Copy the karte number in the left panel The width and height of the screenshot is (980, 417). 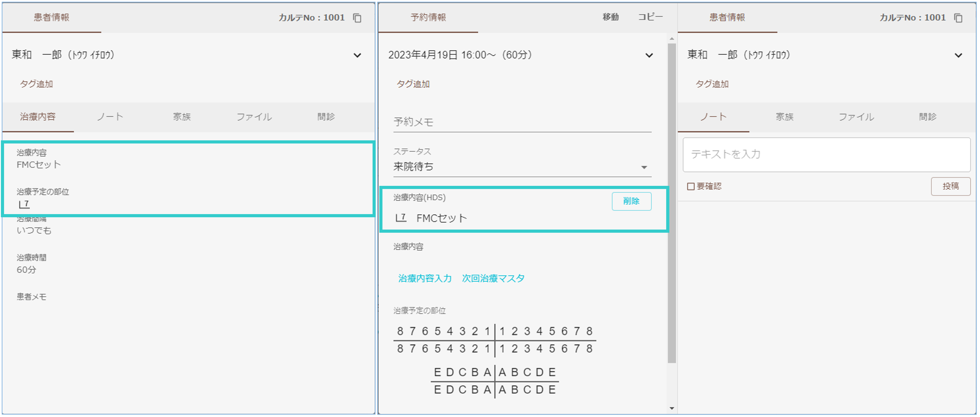click(357, 18)
